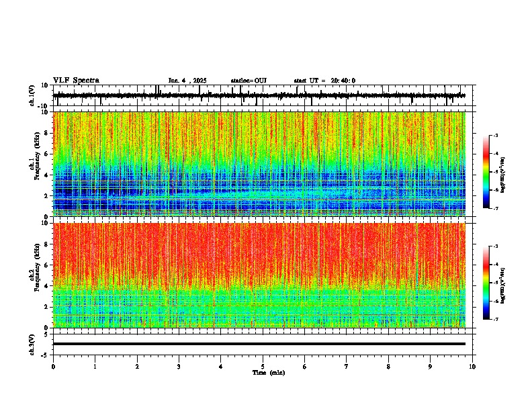Click the ch.3(V) axis label
Image resolution: width=532 pixels, height=411 pixels.
pyautogui.click(x=32, y=345)
